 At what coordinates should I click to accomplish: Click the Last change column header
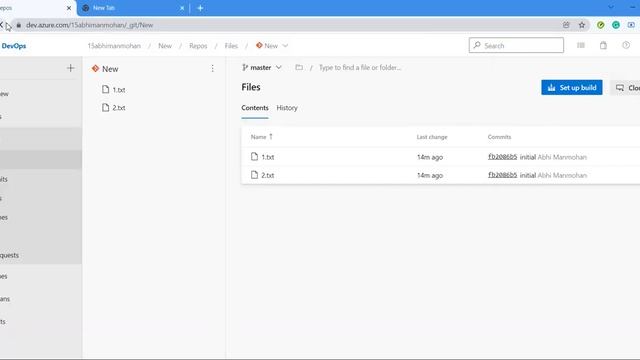(x=432, y=137)
